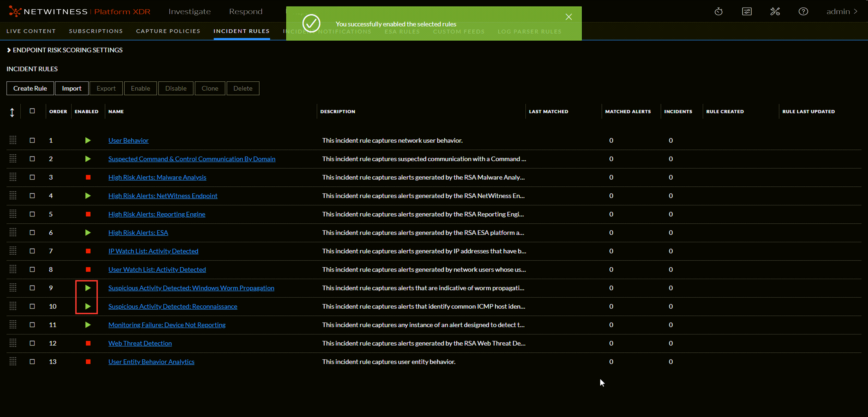Open Suspicious Activity Detected: Reconnaissance rule link
The width and height of the screenshot is (868, 417).
[x=172, y=306]
